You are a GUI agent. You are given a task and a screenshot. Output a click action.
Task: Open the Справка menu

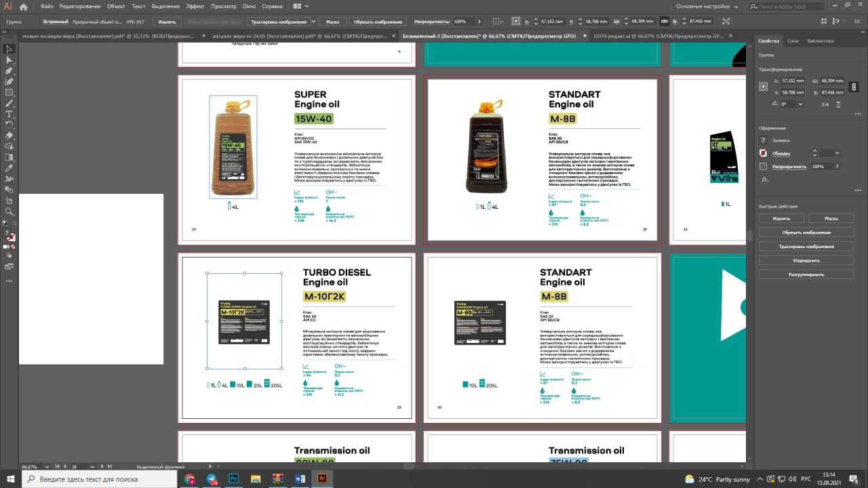click(271, 6)
